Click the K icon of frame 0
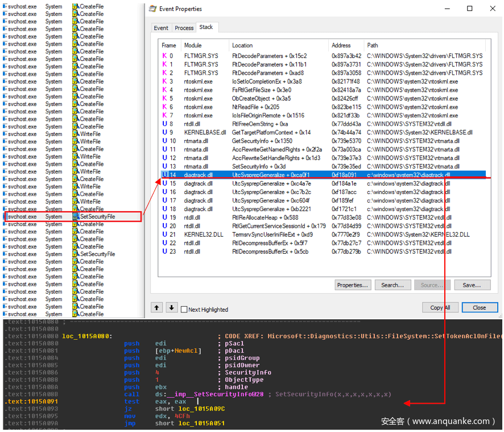504x432 pixels. [x=164, y=56]
